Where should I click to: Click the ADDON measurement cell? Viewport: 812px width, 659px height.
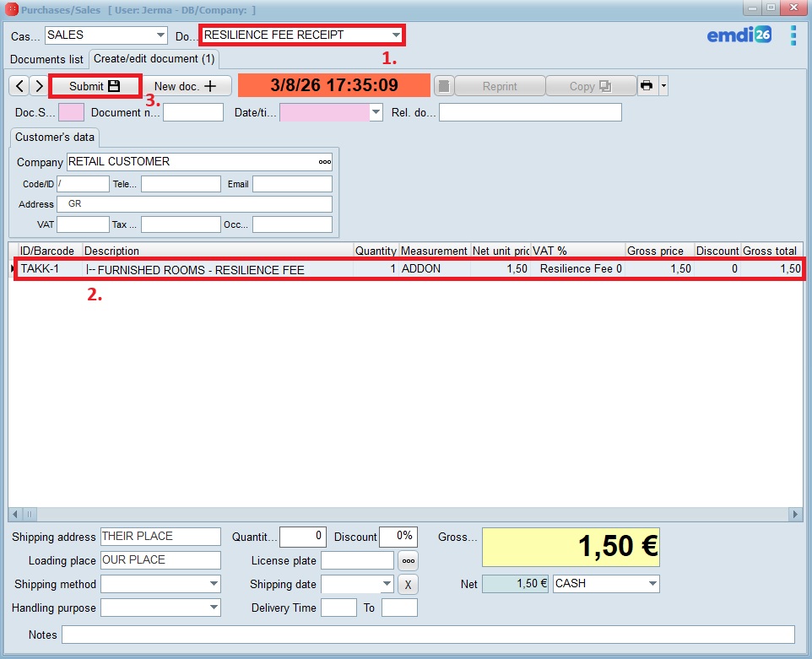(x=435, y=268)
